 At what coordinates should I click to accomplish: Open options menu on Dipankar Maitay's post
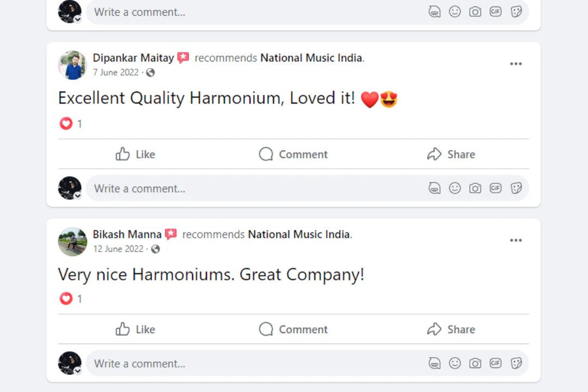516,64
